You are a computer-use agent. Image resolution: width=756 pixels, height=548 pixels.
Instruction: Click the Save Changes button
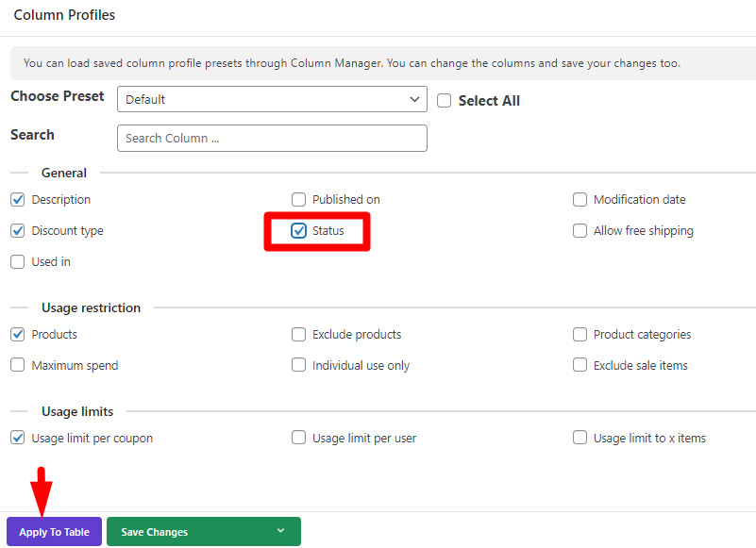coord(154,532)
